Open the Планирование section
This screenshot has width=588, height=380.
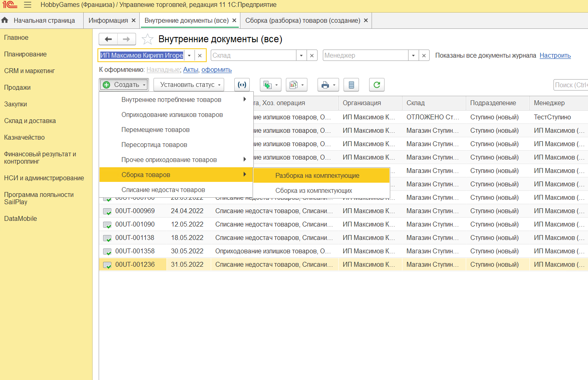[x=25, y=54]
